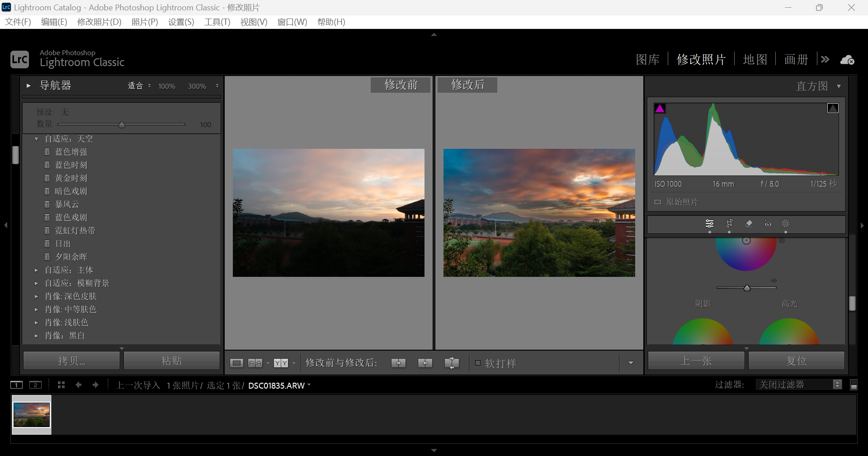This screenshot has width=868, height=456.
Task: Select the Crop overlay tool
Action: point(729,223)
